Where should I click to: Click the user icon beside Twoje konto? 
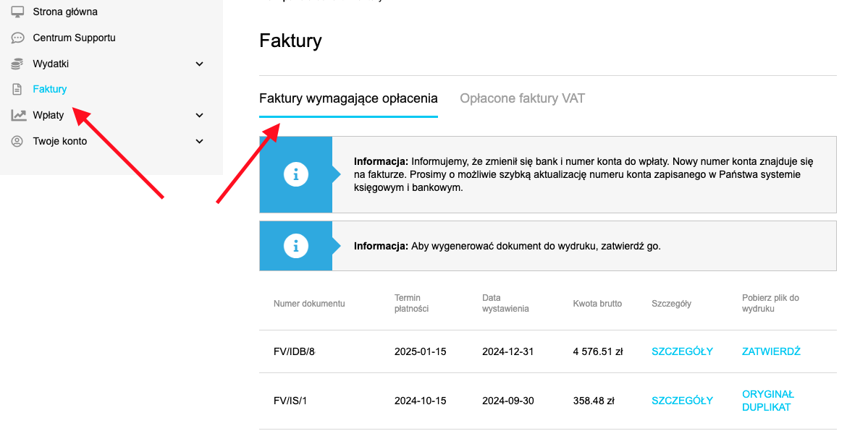pos(17,141)
